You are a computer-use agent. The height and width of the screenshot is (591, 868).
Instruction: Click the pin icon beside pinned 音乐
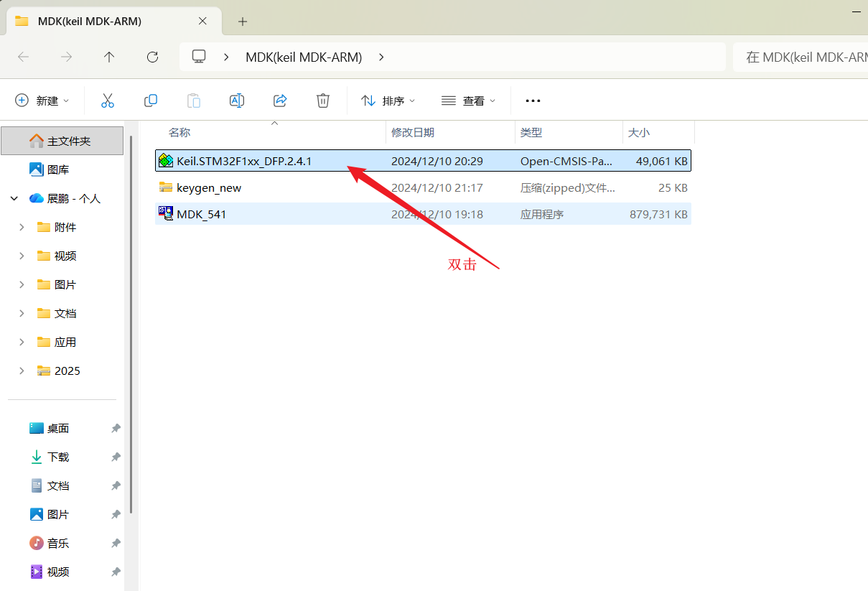coord(116,543)
